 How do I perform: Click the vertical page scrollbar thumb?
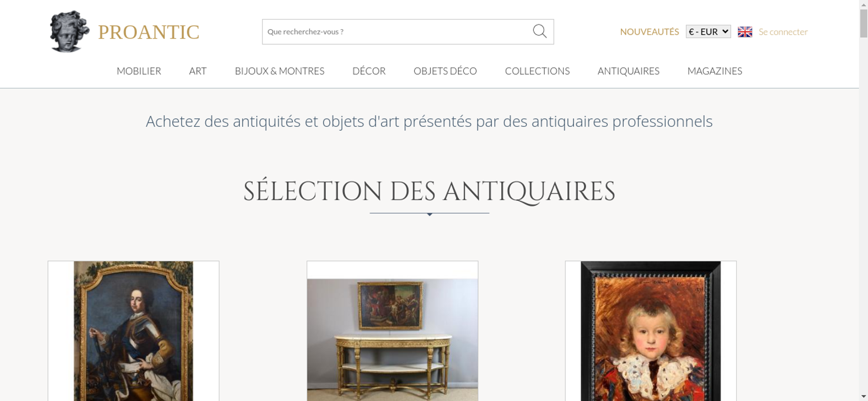pyautogui.click(x=864, y=23)
